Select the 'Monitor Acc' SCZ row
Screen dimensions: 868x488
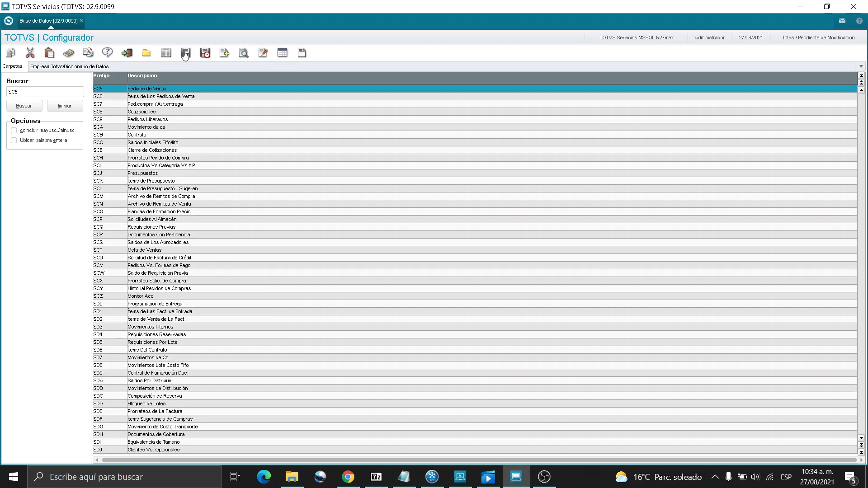pos(475,296)
